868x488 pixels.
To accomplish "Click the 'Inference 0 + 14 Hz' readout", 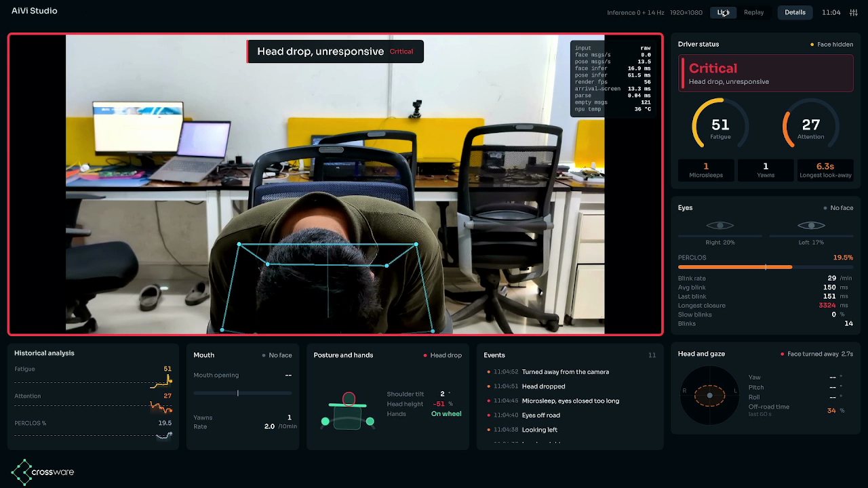I will tap(636, 13).
